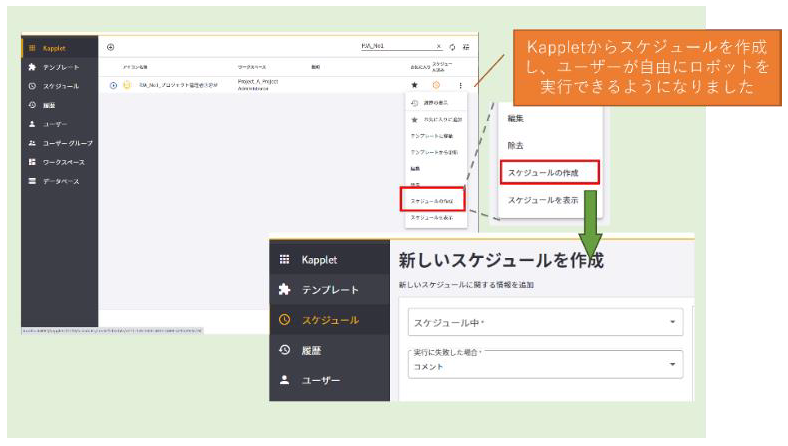Choose スケジュールの作成 in the small context menu
The image size is (788, 446).
pos(432,201)
